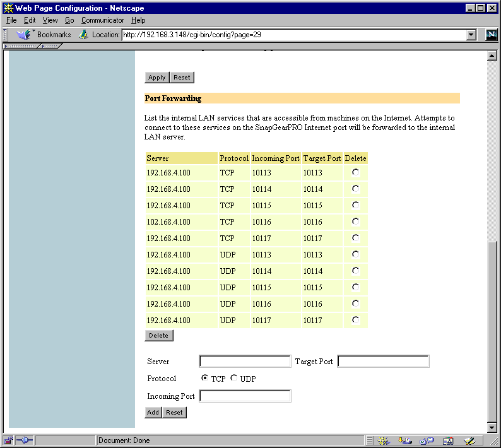Click the Add button for port forwarding

(153, 412)
